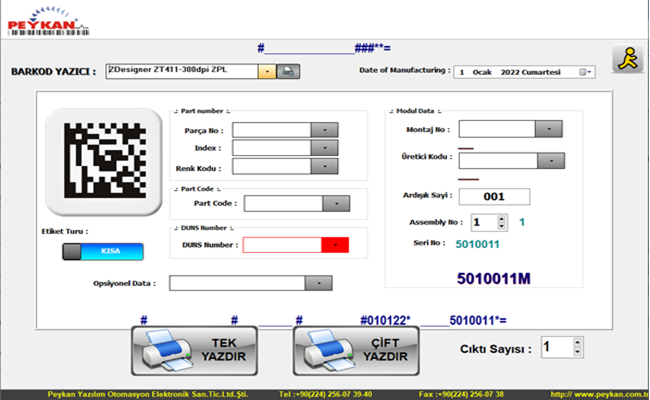Click the Date of Manufacturing date field
This screenshot has width=650, height=400.
[x=524, y=72]
